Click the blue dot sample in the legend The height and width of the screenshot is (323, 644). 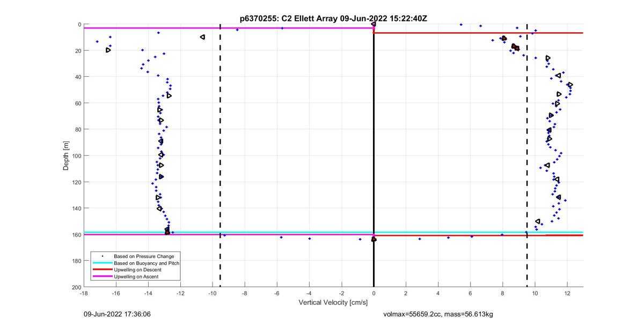(102, 256)
